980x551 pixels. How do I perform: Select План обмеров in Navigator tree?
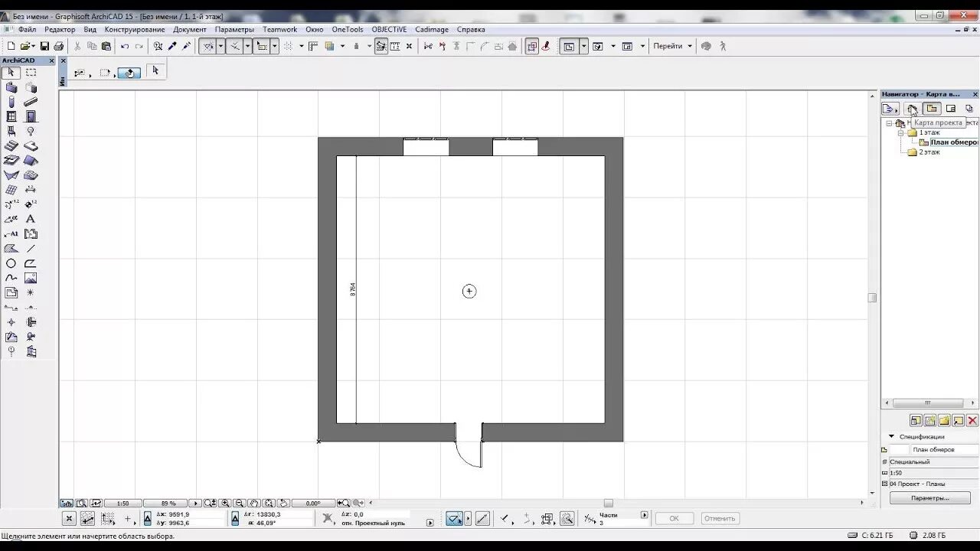[x=953, y=142]
